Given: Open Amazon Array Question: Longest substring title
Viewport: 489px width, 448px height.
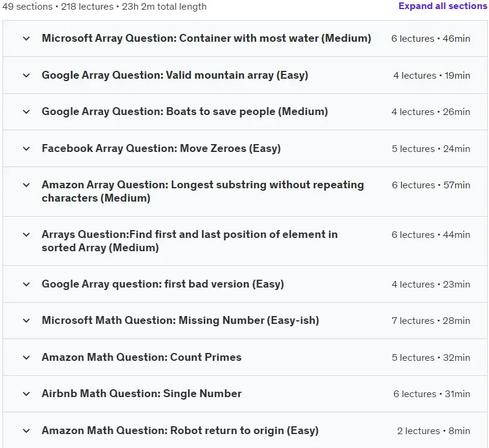Looking at the screenshot, I should pyautogui.click(x=203, y=191).
